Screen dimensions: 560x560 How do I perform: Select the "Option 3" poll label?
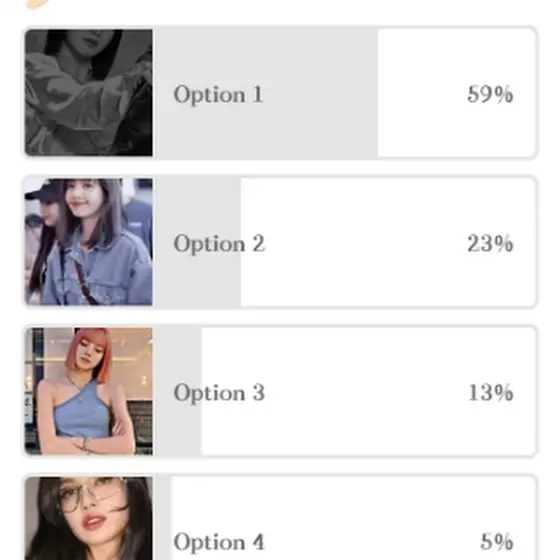[219, 393]
